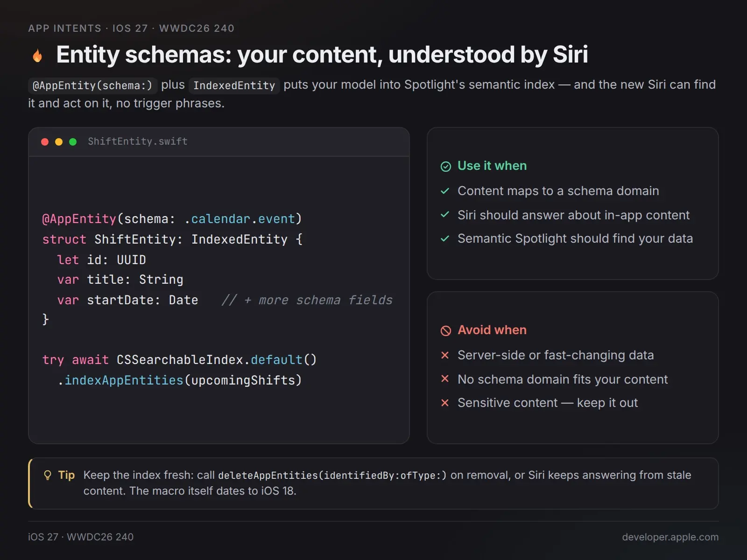This screenshot has height=560, width=747.
Task: Click checkmark beside 'Content maps to a schema domain'
Action: pyautogui.click(x=445, y=191)
